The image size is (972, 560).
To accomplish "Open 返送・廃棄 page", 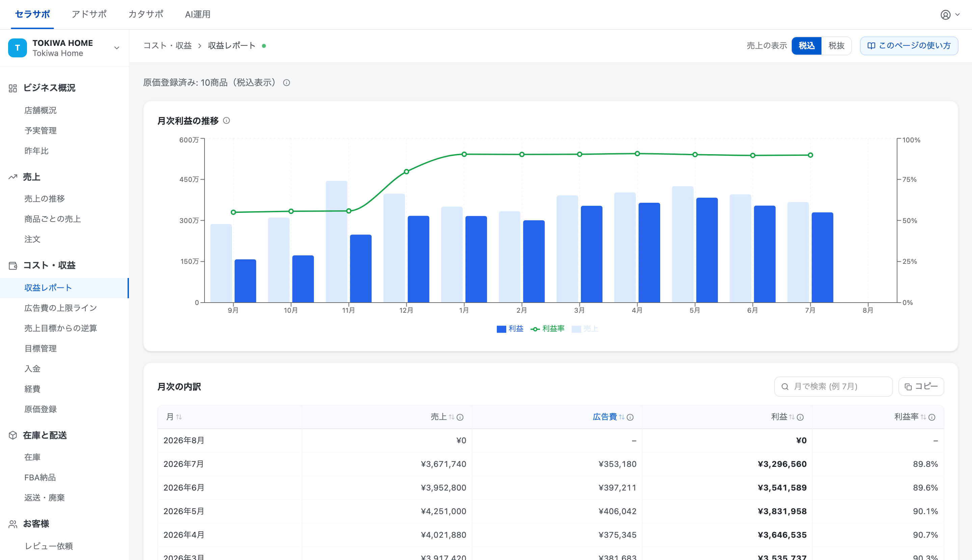I will (x=44, y=498).
